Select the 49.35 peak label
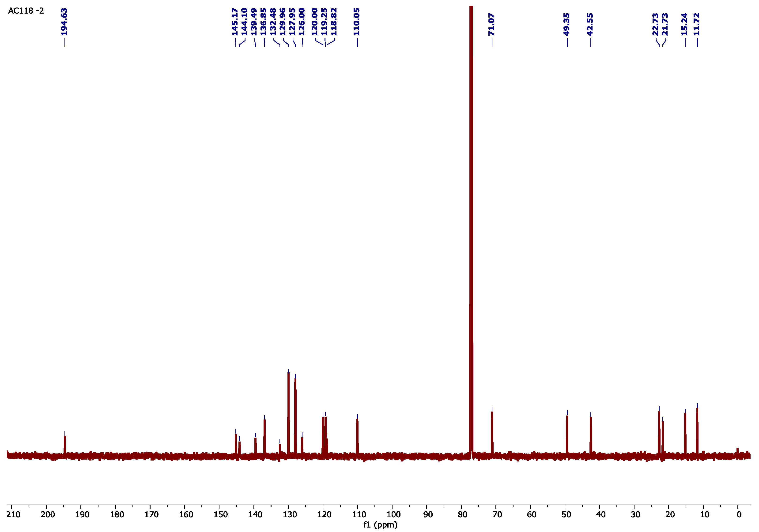Viewport: 759px width, 532px height. (566, 24)
